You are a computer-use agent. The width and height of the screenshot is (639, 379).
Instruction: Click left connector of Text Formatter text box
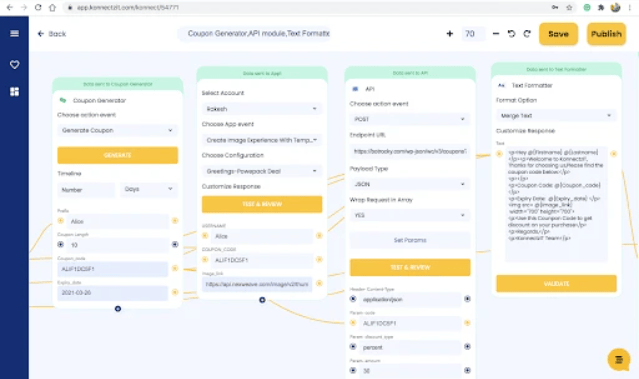499,154
